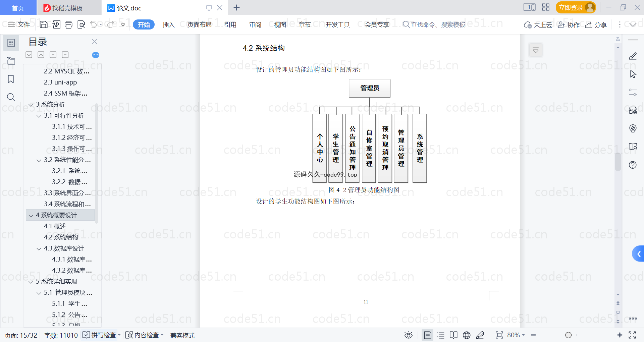Click the document vertical scrollbar thumb
The image size is (644, 342).
[618, 162]
